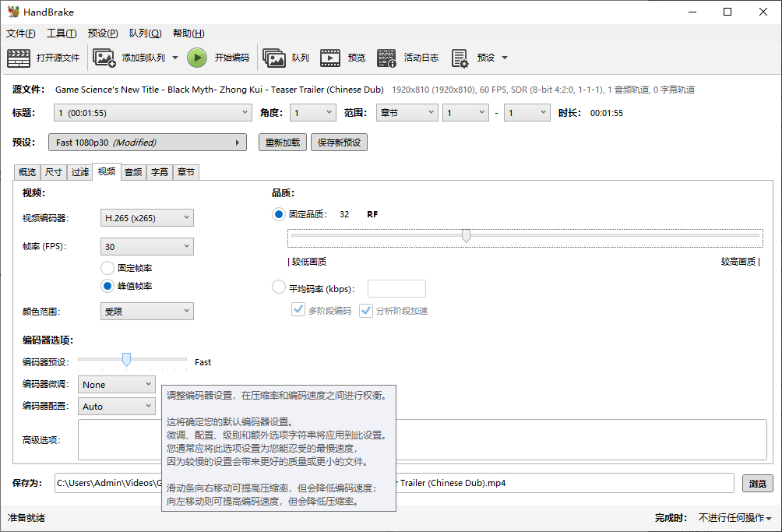Image resolution: width=782 pixels, height=532 pixels.
Task: Select the 平均码率 (kbps) radio button
Action: (x=279, y=287)
